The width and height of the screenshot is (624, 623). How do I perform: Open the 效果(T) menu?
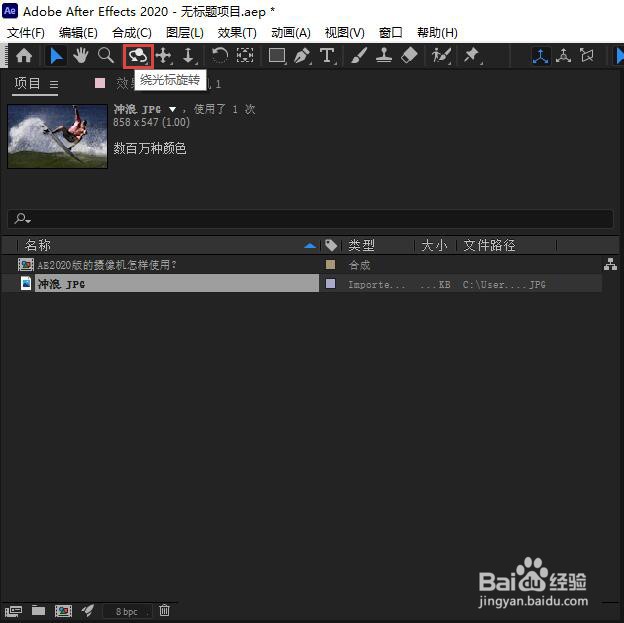click(x=237, y=33)
